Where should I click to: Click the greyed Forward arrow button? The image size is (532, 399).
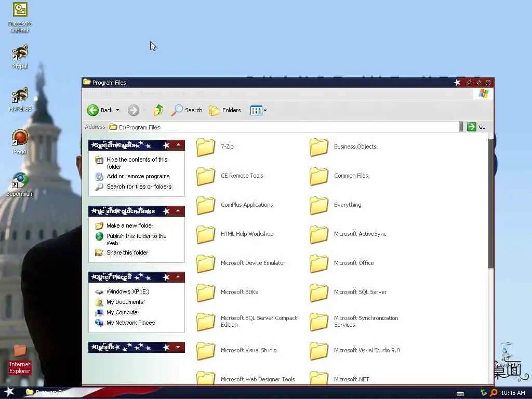pos(134,110)
